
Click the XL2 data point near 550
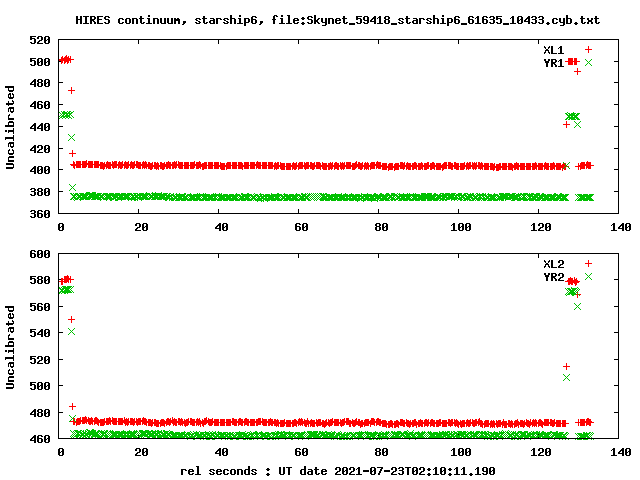click(x=71, y=319)
